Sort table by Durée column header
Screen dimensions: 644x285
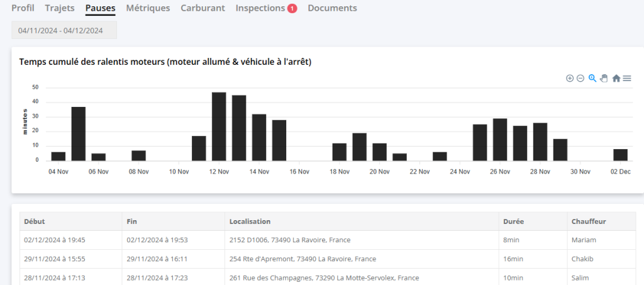pos(513,221)
